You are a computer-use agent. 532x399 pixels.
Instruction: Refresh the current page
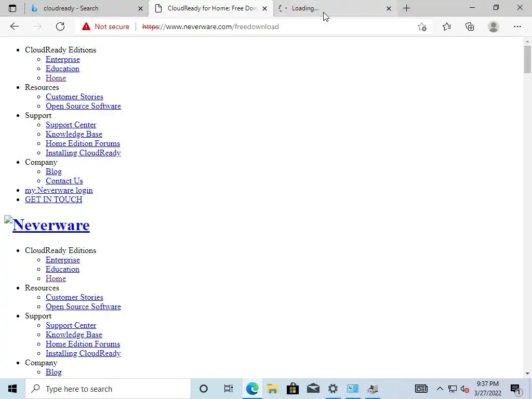[x=60, y=26]
